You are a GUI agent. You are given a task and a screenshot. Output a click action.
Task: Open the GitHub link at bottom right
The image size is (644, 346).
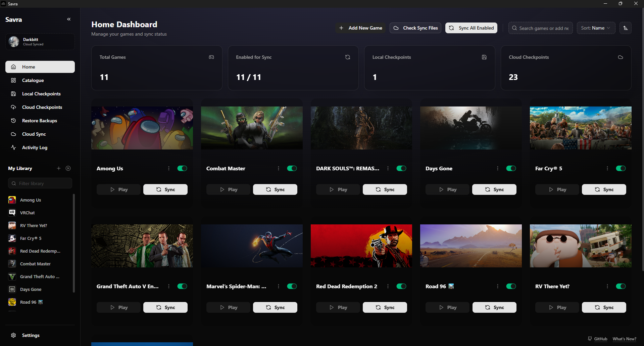click(x=598, y=339)
